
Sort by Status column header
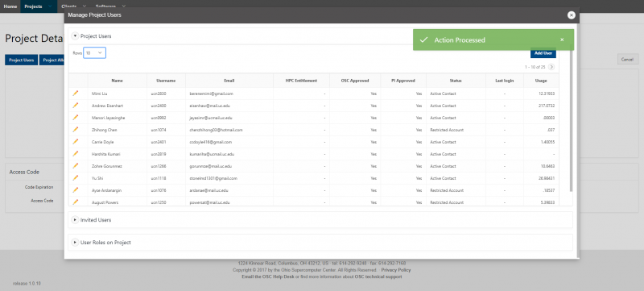456,81
